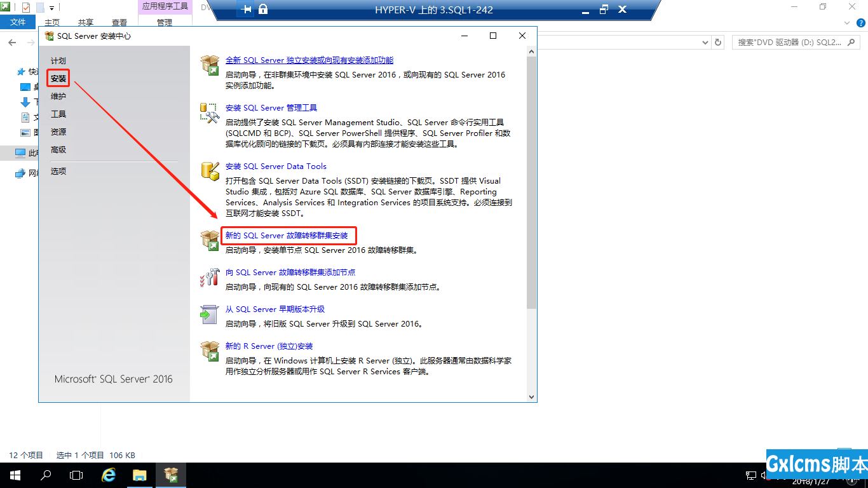Viewport: 868px width, 488px height.
Task: Click the SQL Server management tools icon
Action: (210, 113)
